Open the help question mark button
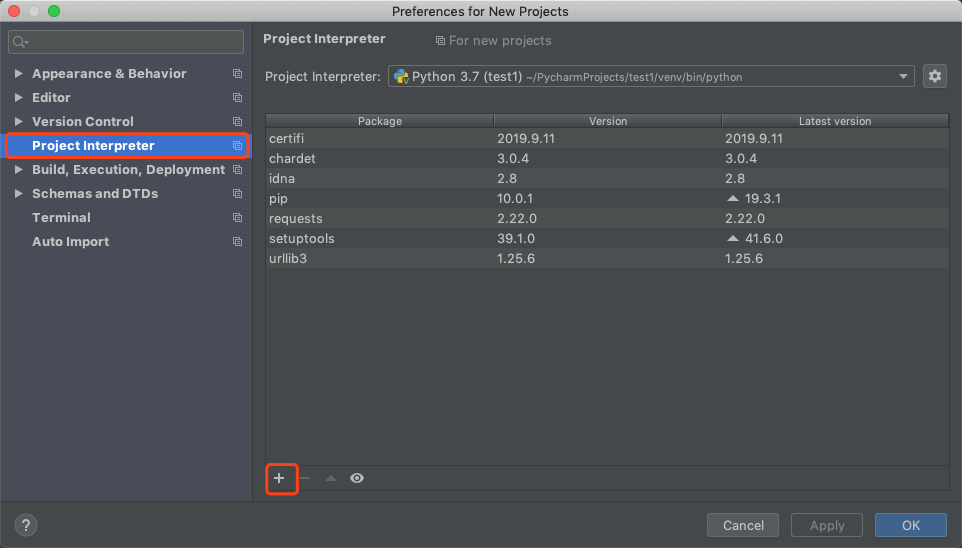 point(26,525)
